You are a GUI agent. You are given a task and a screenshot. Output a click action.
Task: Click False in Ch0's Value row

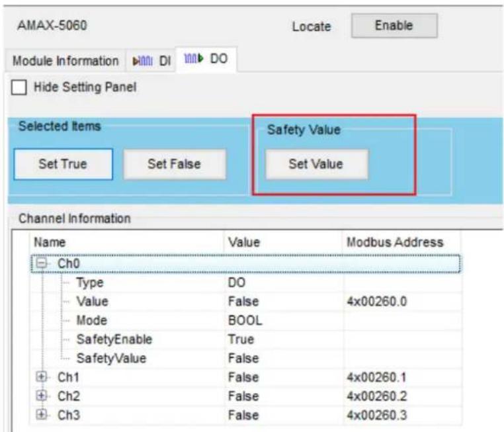click(x=243, y=302)
